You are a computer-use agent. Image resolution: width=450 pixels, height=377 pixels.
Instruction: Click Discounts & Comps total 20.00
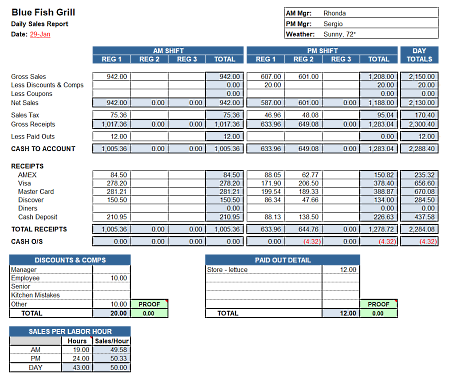[112, 313]
